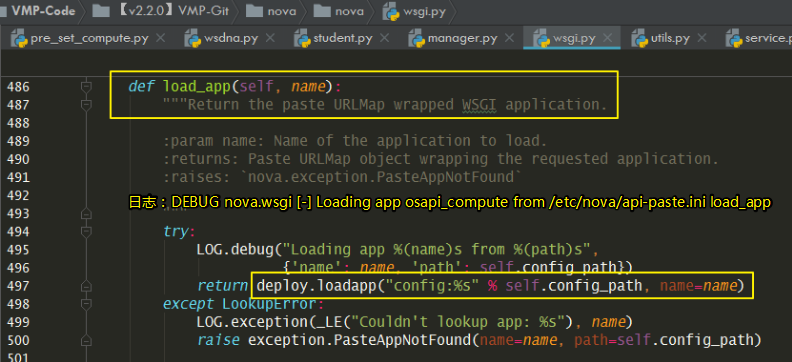Click Python file icon on manager.py tab

(x=416, y=39)
